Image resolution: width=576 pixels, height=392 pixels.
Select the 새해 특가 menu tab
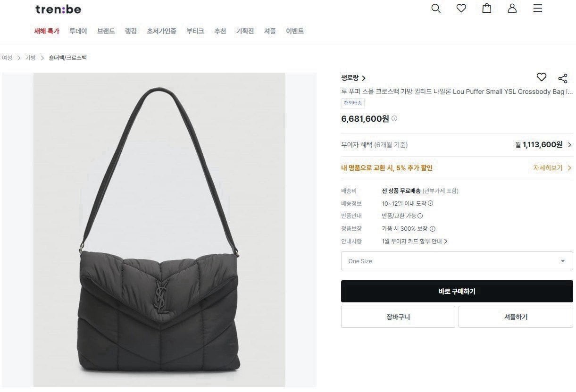[47, 31]
